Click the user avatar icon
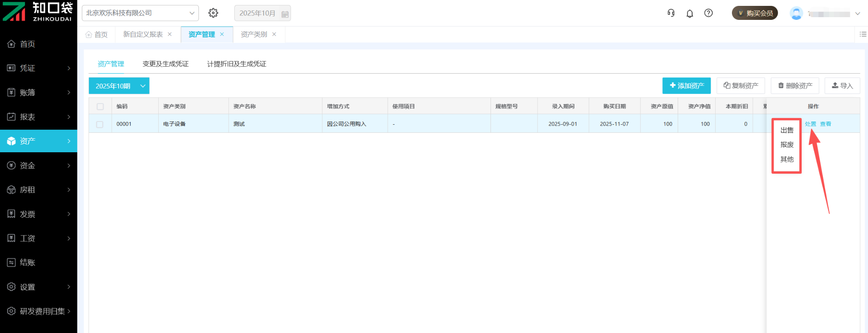The width and height of the screenshot is (868, 333). pyautogui.click(x=796, y=14)
